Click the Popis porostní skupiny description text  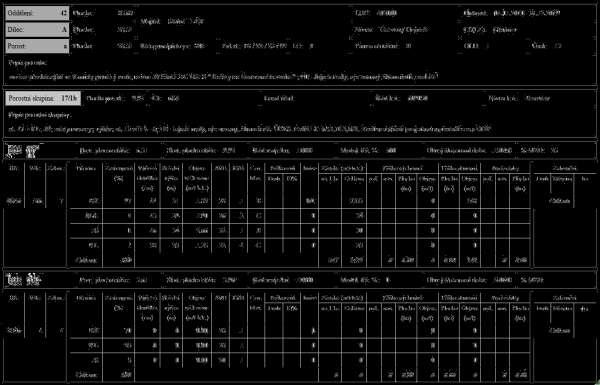[x=249, y=129]
